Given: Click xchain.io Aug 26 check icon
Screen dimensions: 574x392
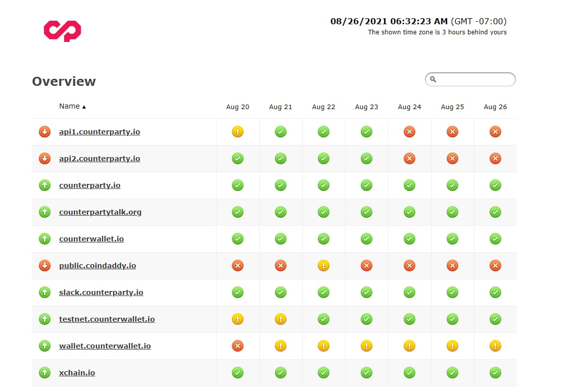Looking at the screenshot, I should point(495,373).
